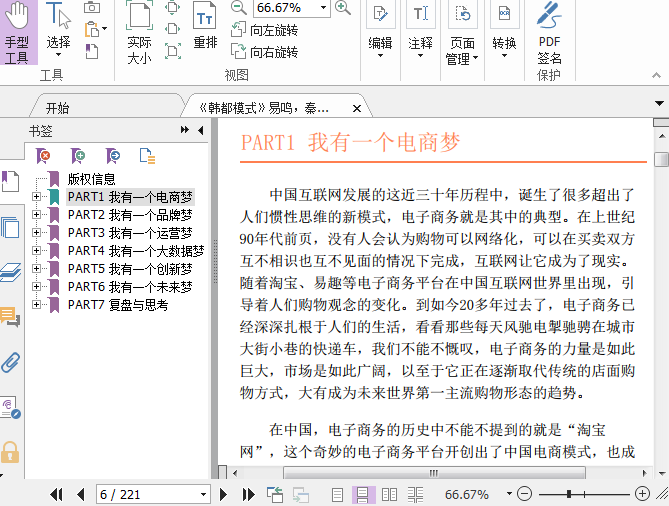
Task: Click the page number field 6 / 221
Action: coord(147,494)
